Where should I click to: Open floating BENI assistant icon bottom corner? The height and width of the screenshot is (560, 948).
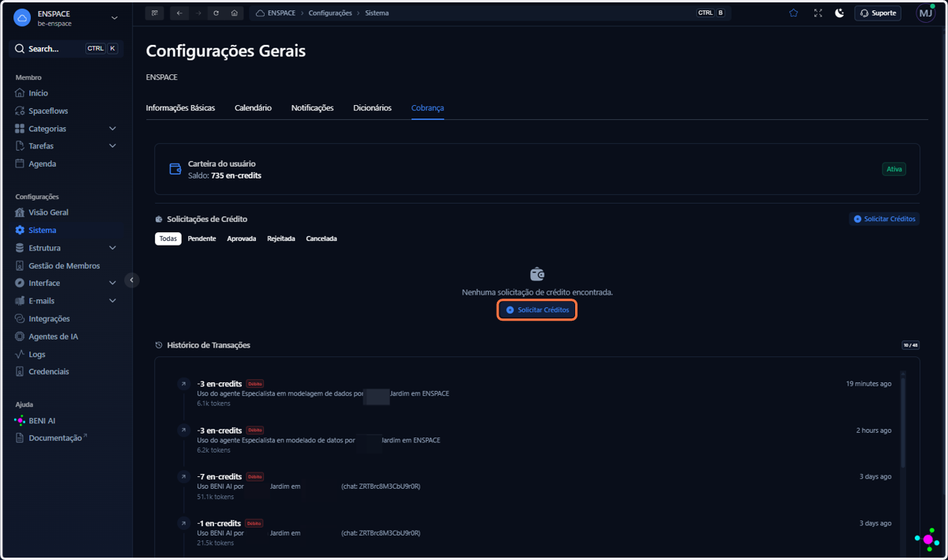coord(927,539)
